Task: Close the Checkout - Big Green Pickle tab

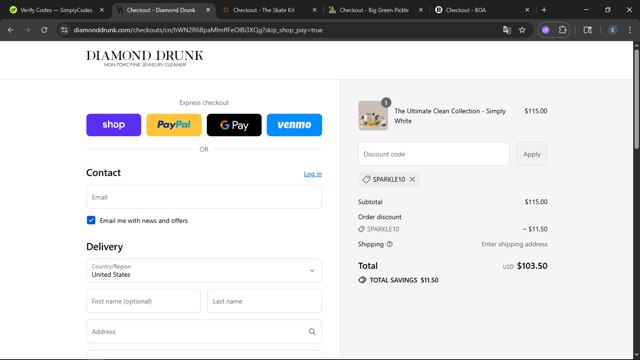Action: click(421, 10)
